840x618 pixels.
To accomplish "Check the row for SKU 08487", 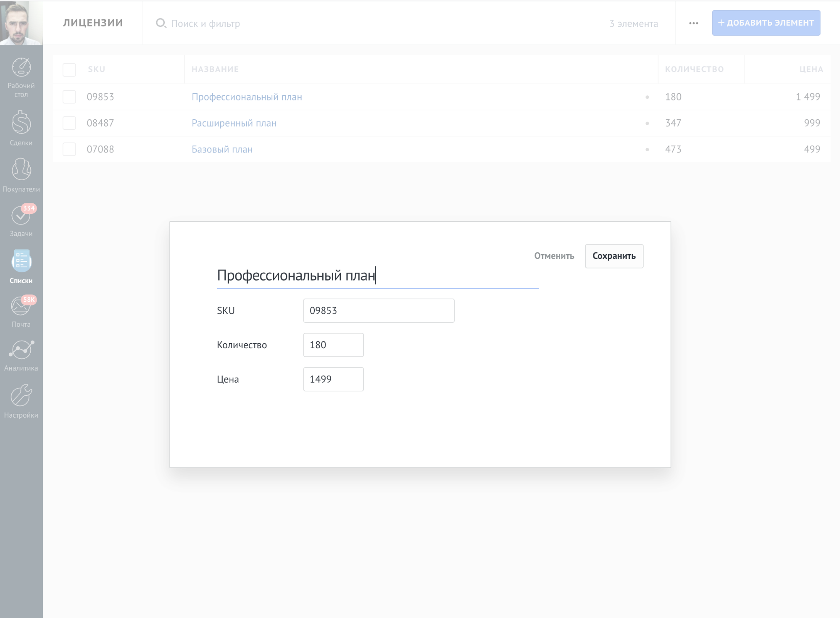I will pos(69,123).
